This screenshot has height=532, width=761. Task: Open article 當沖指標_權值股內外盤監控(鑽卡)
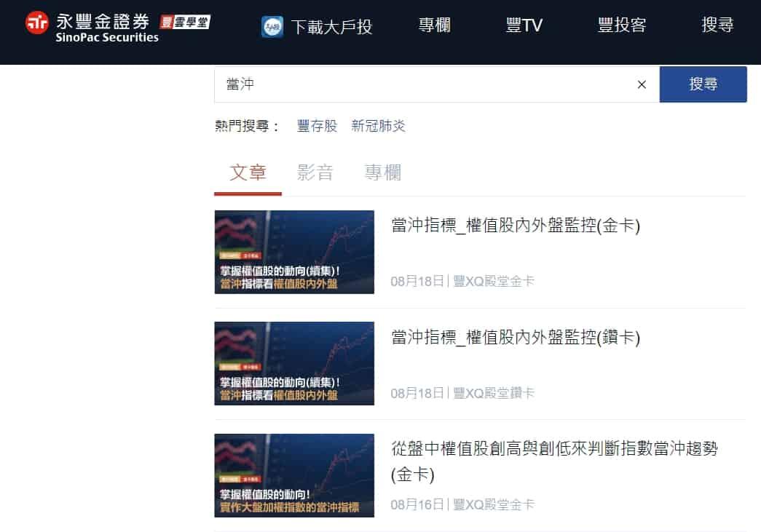pos(516,337)
